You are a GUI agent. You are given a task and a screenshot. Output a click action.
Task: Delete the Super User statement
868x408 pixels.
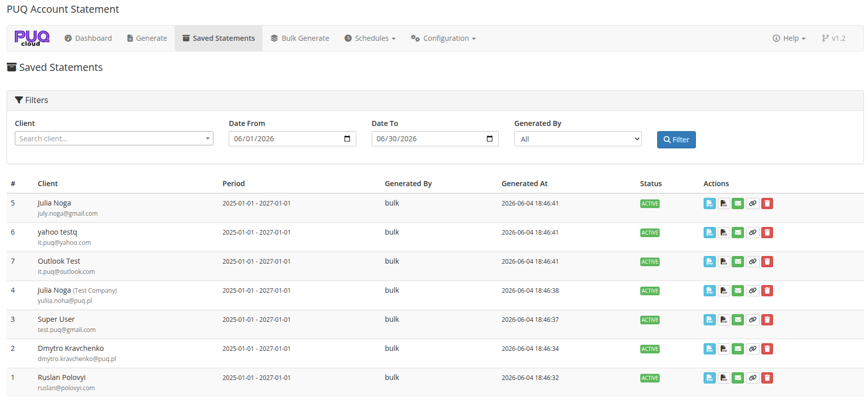tap(767, 320)
